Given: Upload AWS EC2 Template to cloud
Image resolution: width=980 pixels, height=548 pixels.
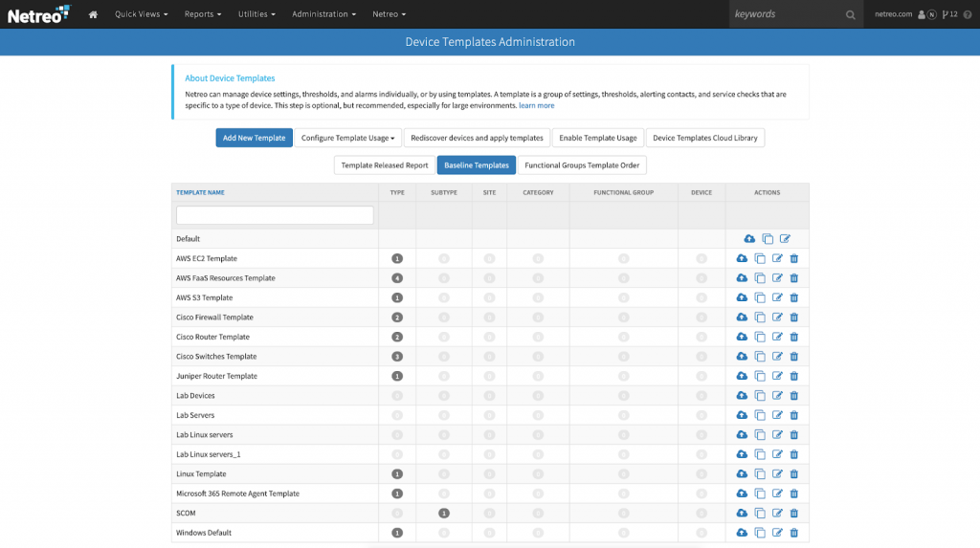Looking at the screenshot, I should (742, 258).
